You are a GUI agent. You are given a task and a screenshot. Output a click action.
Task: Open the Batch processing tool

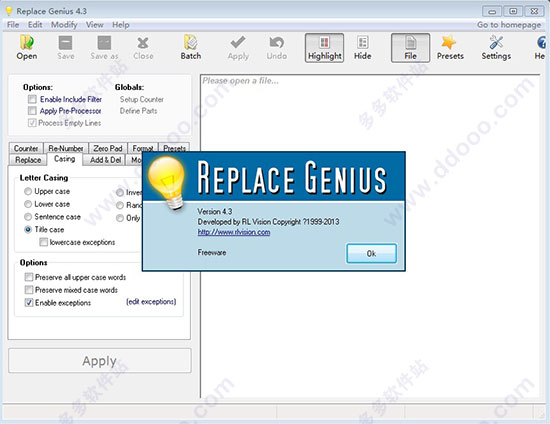pos(190,48)
